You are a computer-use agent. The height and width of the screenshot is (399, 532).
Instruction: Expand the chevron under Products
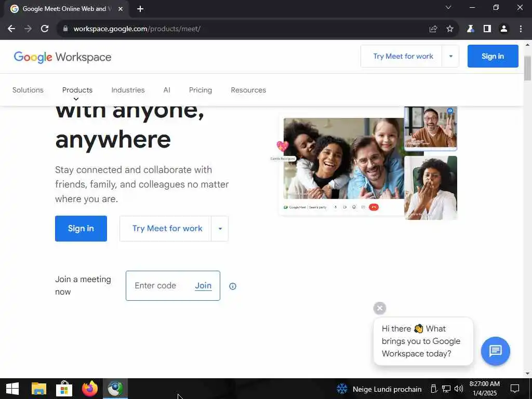coord(76,99)
